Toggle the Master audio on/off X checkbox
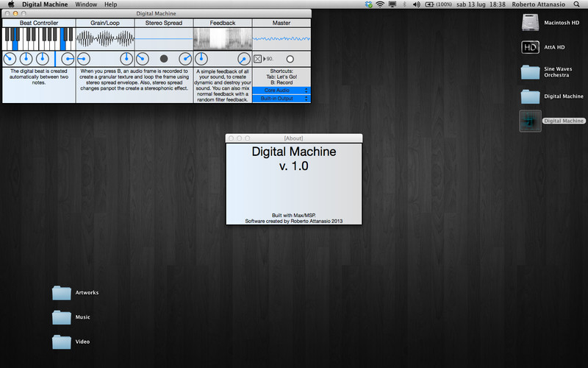Image resolution: width=588 pixels, height=368 pixels. pos(258,59)
